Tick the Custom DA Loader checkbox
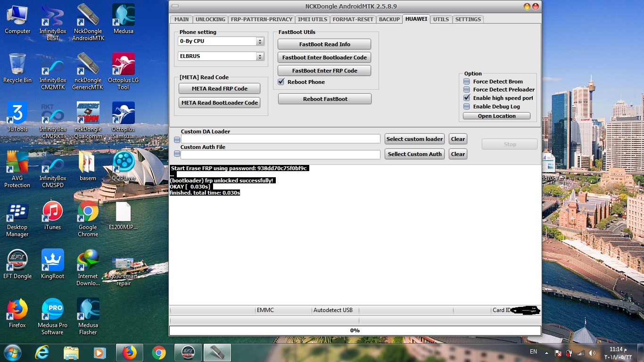This screenshot has height=362, width=644. point(177,140)
